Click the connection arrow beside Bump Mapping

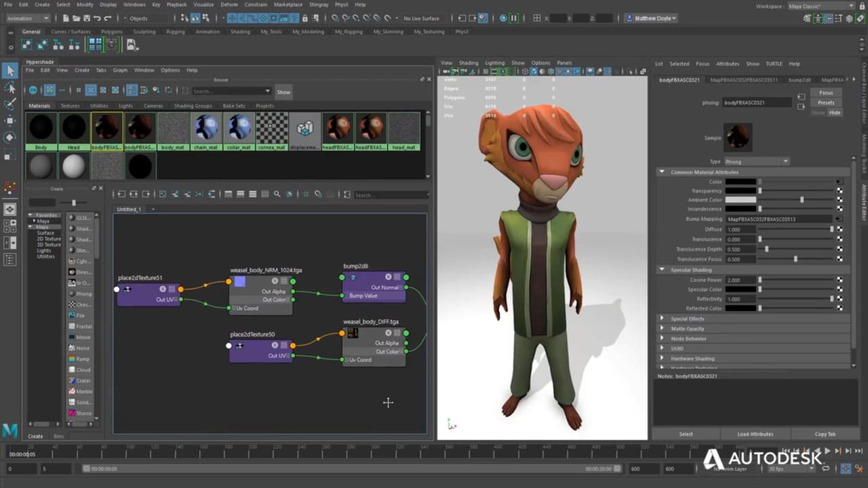pyautogui.click(x=840, y=219)
